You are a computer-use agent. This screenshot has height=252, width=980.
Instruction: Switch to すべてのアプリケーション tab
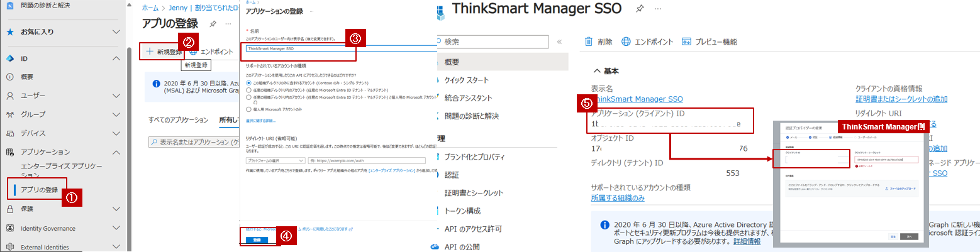click(x=178, y=119)
